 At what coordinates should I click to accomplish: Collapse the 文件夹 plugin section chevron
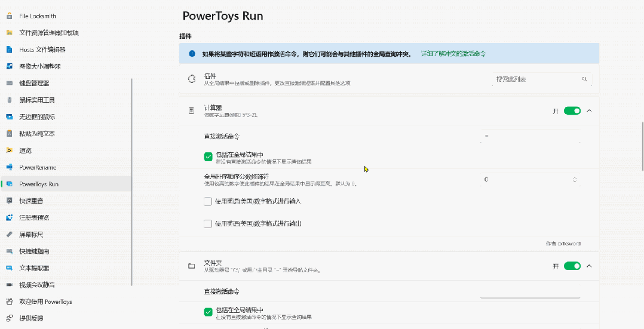(590, 266)
